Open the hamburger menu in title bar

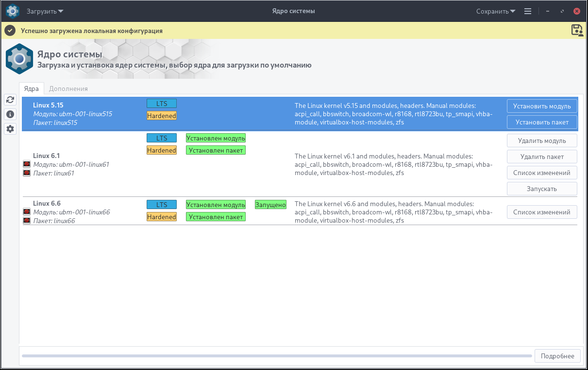[x=528, y=11]
